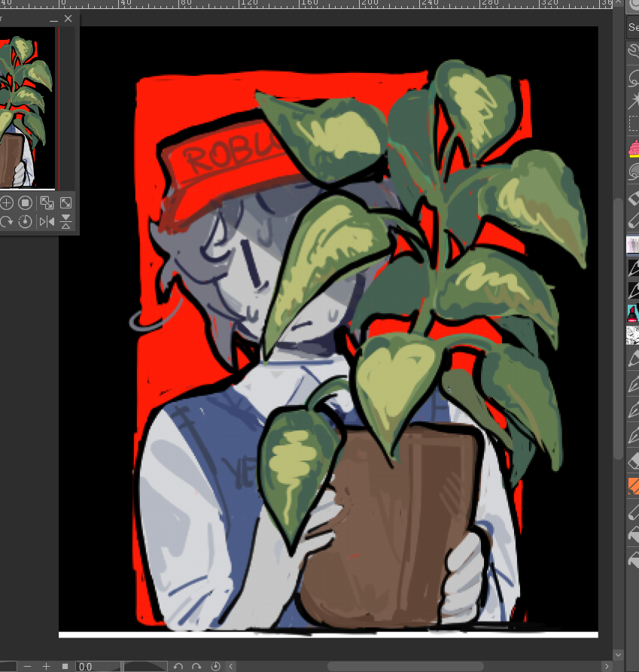Viewport: 639px width, 672px height.
Task: Click the black-and-white pattern thumbnail
Action: click(633, 336)
